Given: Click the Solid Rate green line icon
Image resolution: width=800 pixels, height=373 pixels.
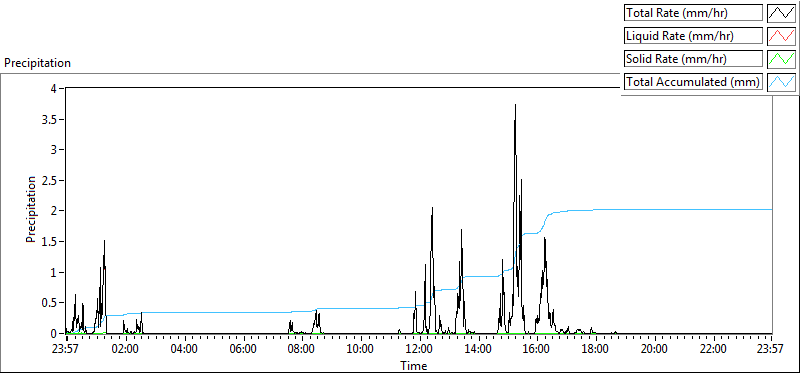Looking at the screenshot, I should point(781,59).
